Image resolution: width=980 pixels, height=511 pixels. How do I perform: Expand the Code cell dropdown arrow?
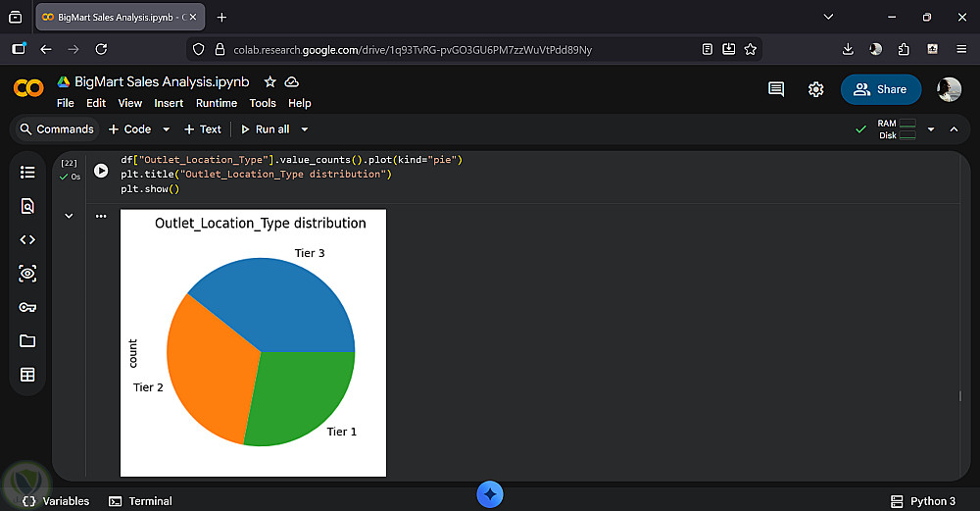coord(166,129)
